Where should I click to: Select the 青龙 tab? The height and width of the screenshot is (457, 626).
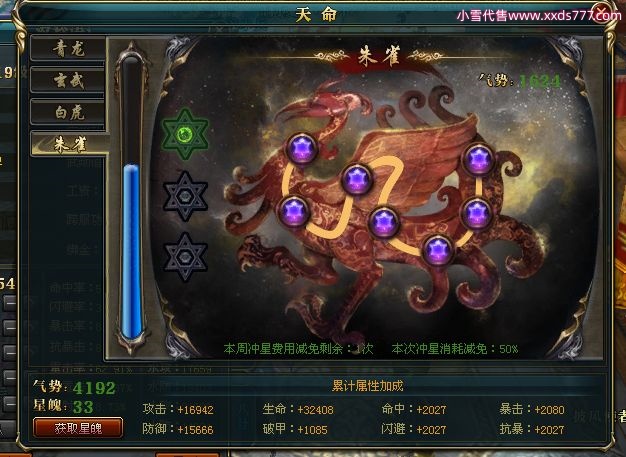pos(68,49)
